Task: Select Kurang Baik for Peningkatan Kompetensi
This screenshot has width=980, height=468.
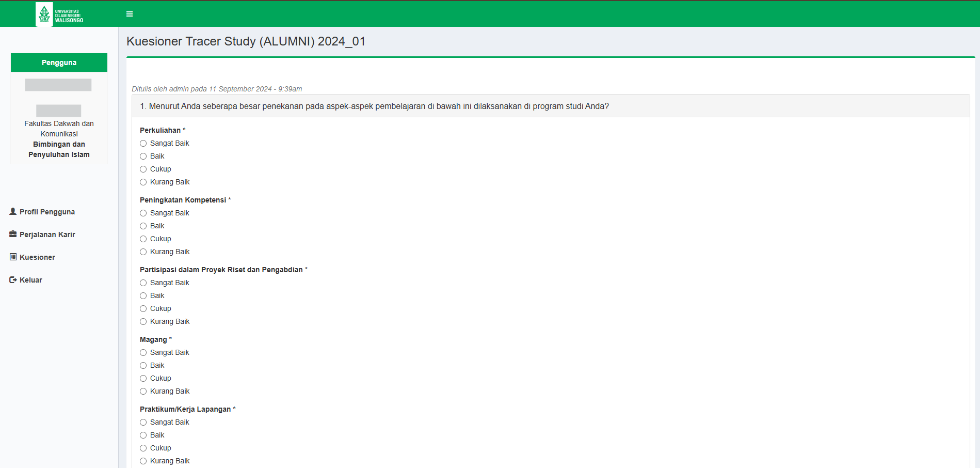Action: click(143, 252)
